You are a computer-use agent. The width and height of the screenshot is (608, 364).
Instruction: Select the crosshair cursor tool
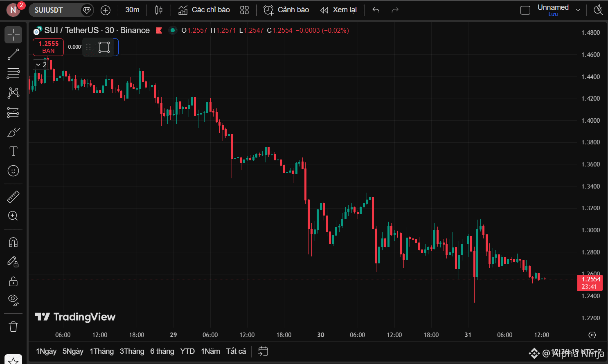13,35
